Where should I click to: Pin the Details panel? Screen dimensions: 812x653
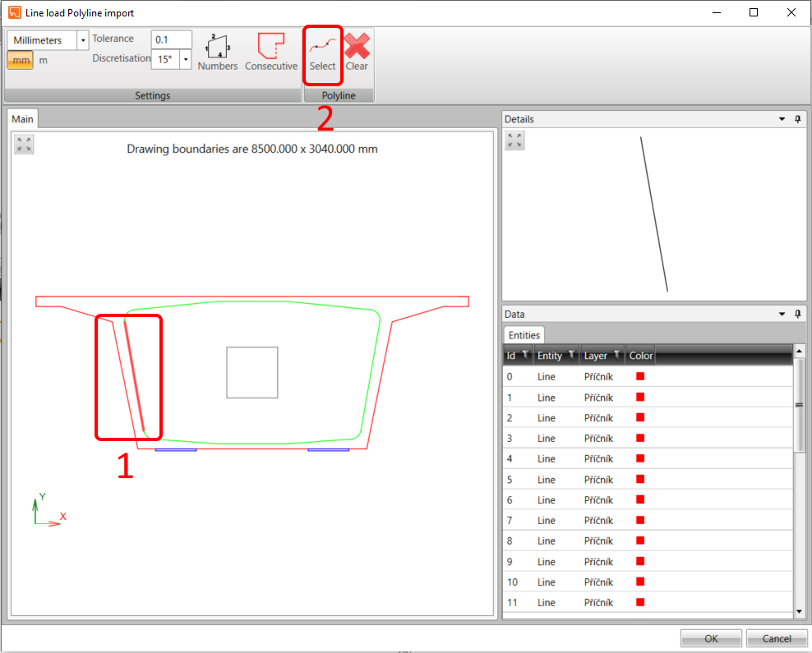point(797,119)
